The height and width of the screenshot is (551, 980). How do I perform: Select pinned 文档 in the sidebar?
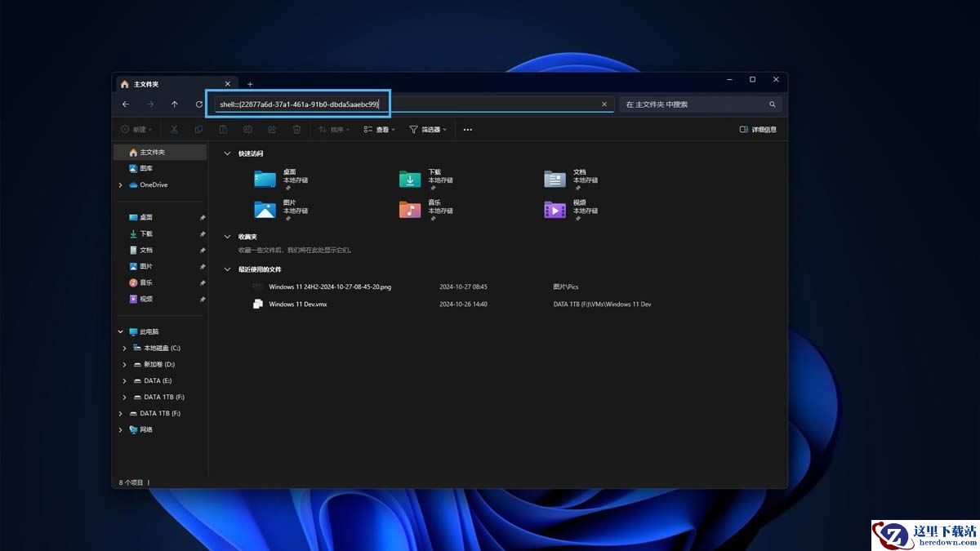click(141, 250)
